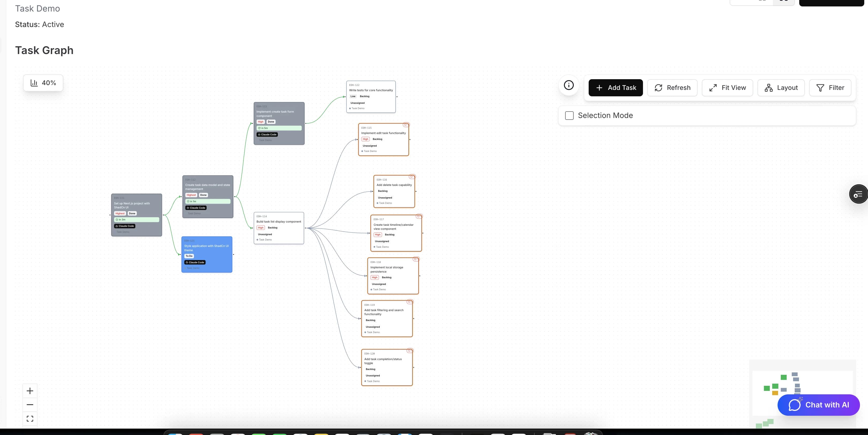Open the Filter options
Image resolution: width=868 pixels, height=435 pixels.
[x=830, y=87]
